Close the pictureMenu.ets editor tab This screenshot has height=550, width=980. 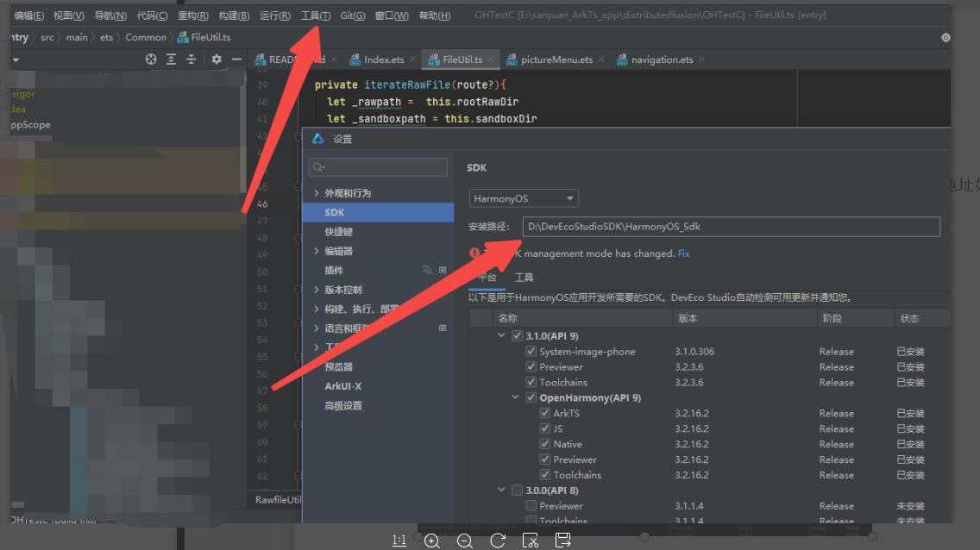(x=601, y=59)
